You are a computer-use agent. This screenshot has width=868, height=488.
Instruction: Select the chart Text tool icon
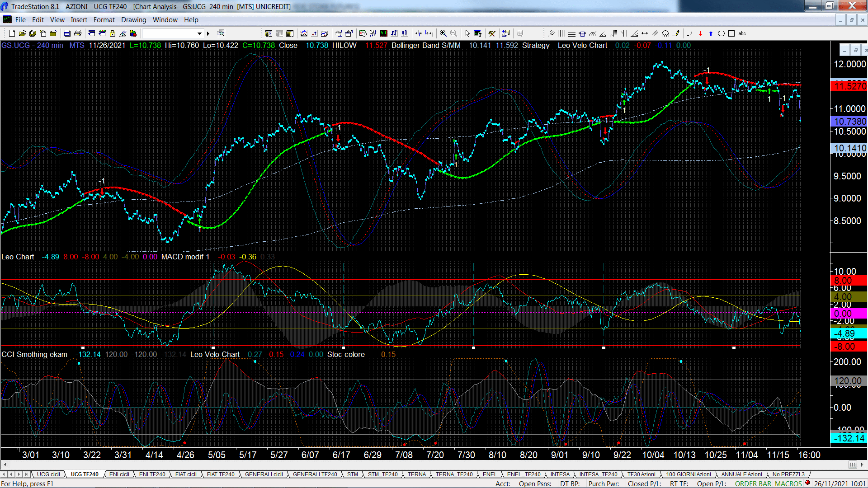(478, 33)
